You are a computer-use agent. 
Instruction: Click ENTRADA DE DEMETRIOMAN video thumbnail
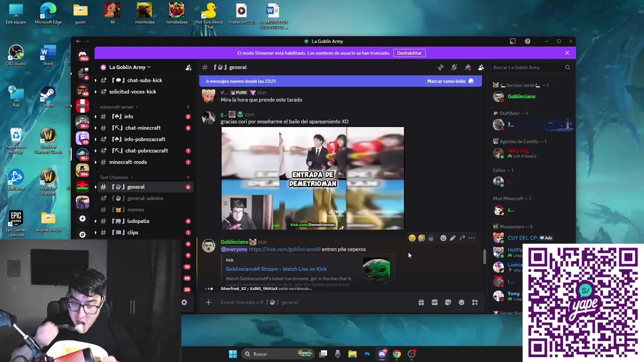[x=312, y=178]
